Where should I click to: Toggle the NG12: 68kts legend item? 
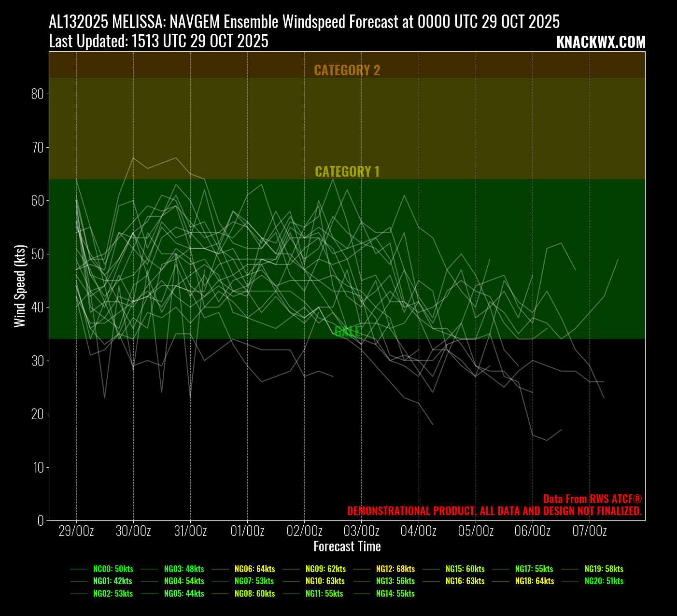(395, 569)
